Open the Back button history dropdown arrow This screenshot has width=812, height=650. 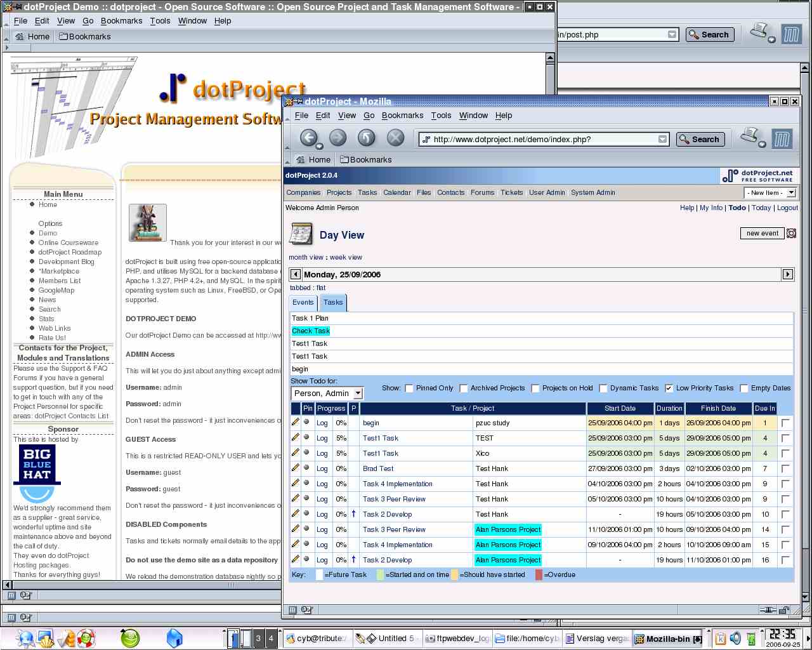(x=319, y=147)
